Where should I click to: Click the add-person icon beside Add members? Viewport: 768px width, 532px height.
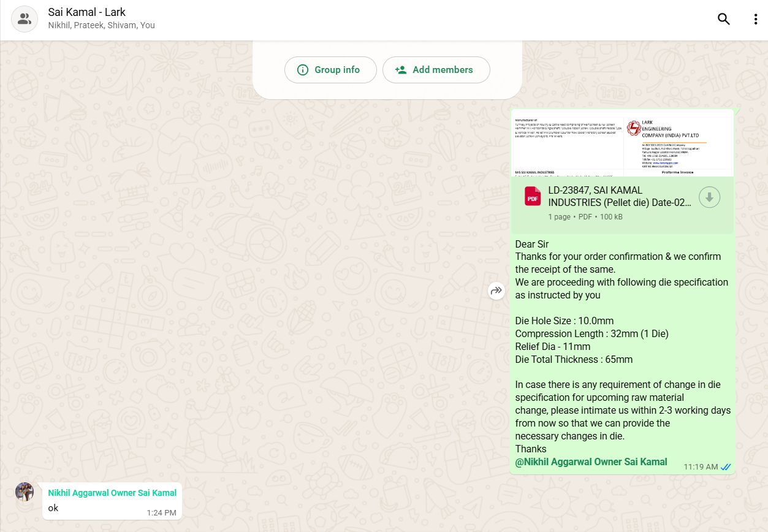[401, 70]
